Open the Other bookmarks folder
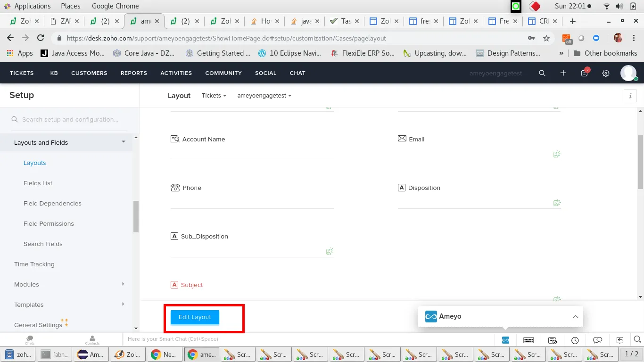The width and height of the screenshot is (644, 362). click(x=605, y=53)
